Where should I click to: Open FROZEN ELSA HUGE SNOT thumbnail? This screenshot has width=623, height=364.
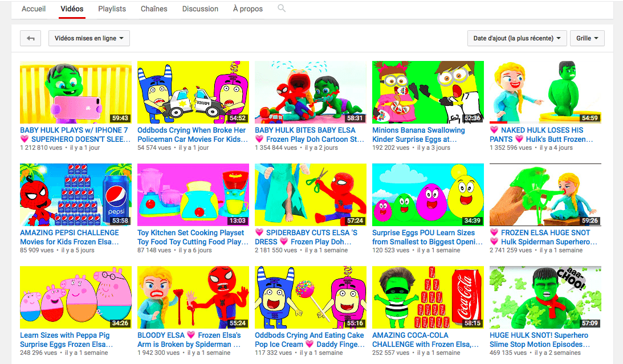545,194
